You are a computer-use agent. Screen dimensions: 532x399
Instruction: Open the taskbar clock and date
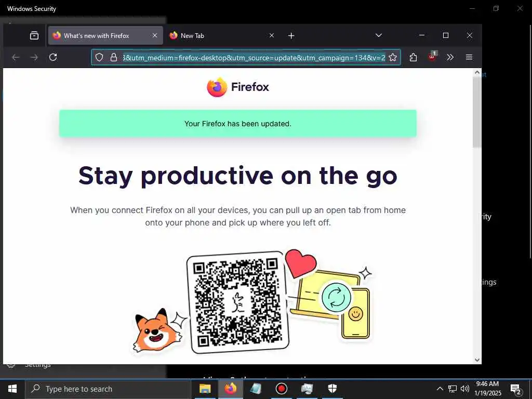pos(487,389)
